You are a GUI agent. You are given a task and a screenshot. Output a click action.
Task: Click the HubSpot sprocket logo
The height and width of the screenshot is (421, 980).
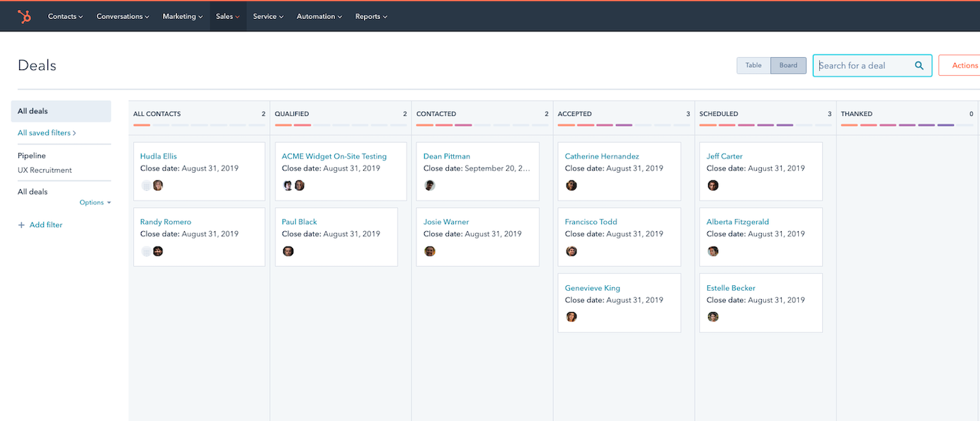[x=25, y=16]
